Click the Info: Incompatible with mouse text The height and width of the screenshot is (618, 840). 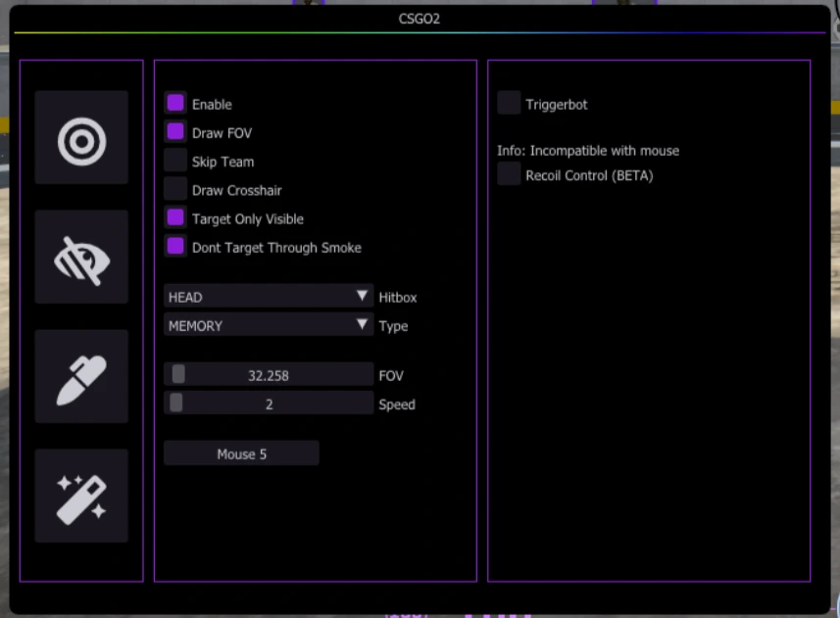[x=588, y=151]
